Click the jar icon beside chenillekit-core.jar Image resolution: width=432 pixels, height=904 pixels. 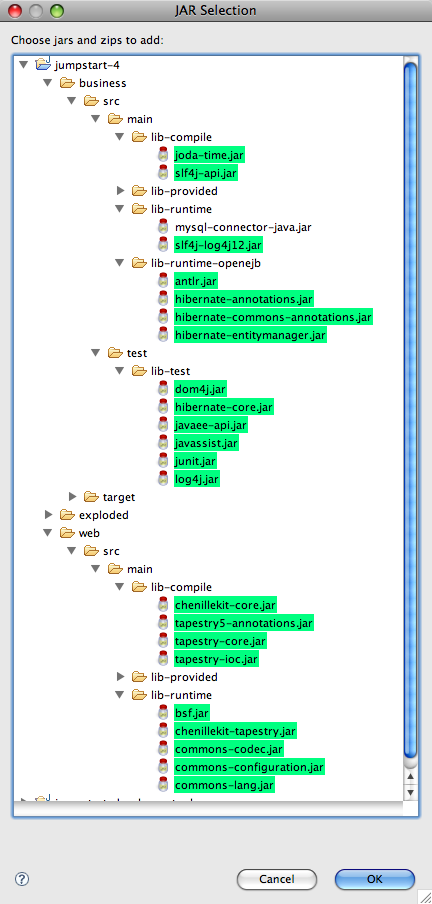coord(163,605)
